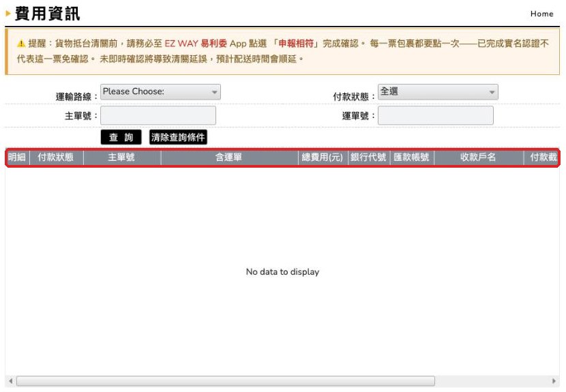
Task: Click the EZ WAY 易利委 text
Action: (196, 44)
